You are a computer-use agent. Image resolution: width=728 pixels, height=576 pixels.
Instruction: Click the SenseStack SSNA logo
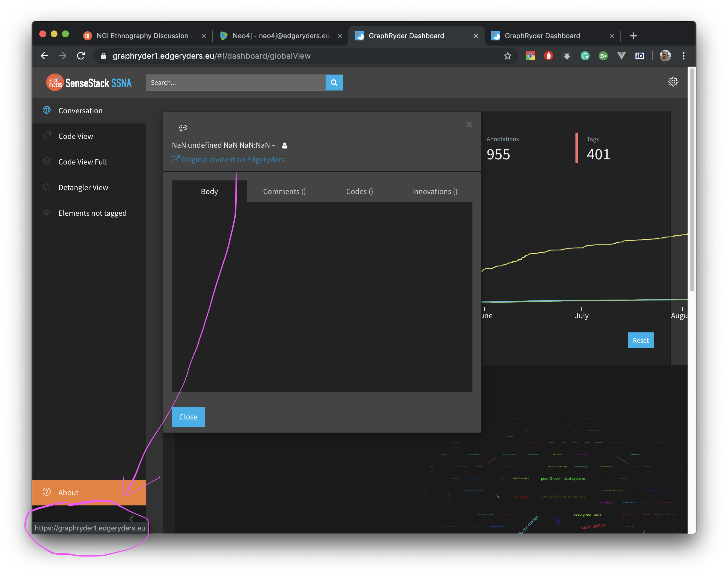(x=89, y=83)
